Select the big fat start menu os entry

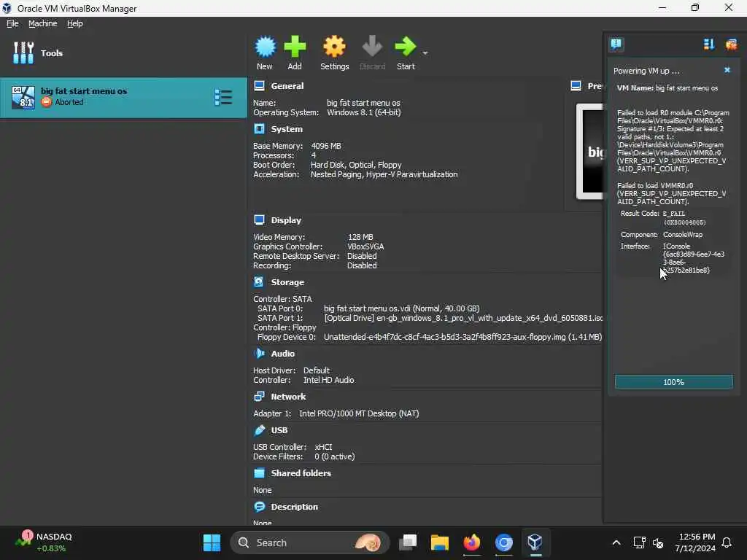(x=124, y=98)
